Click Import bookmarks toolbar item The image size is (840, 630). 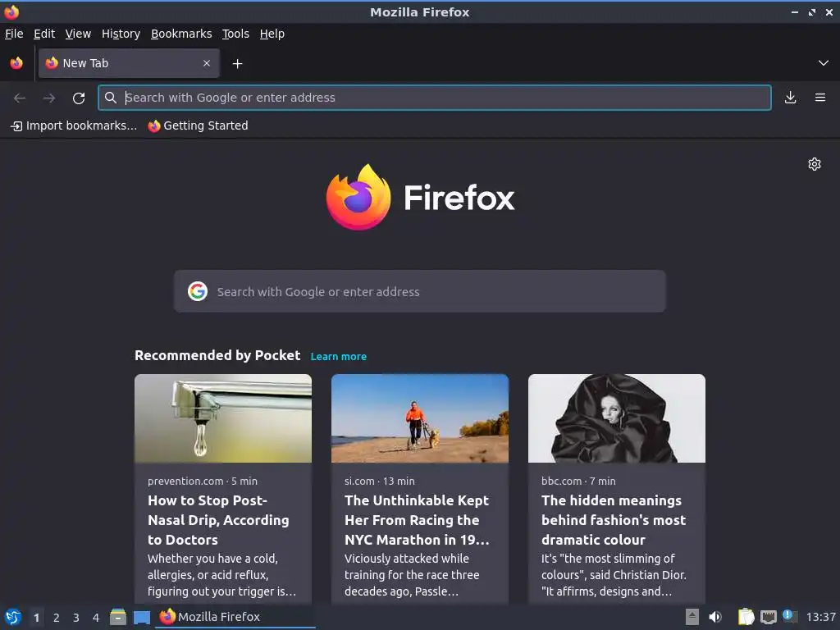[74, 126]
